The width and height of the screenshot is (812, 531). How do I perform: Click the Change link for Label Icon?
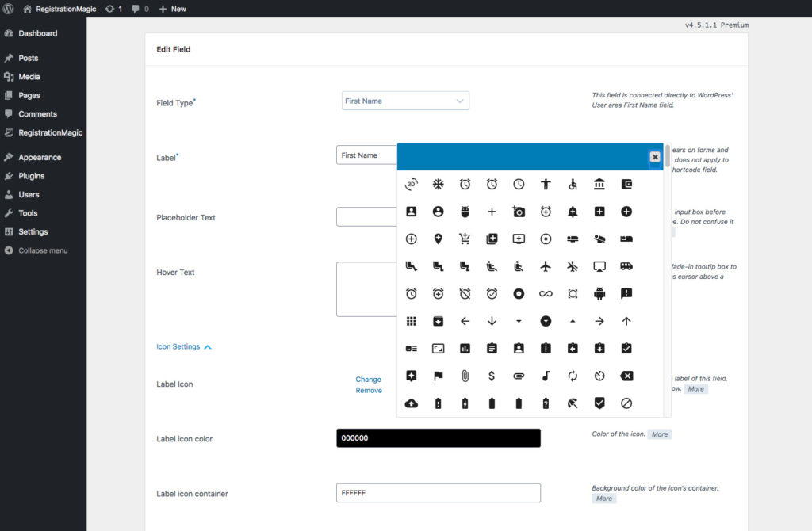(x=368, y=380)
